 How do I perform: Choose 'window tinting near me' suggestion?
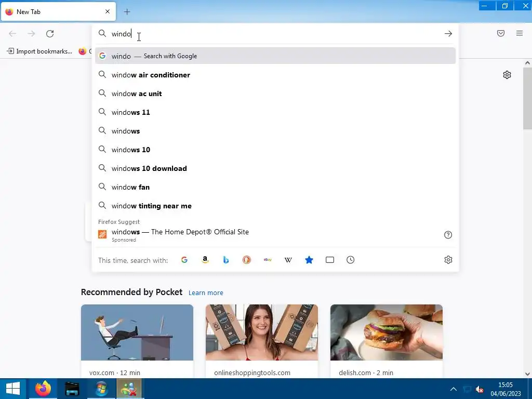275,206
